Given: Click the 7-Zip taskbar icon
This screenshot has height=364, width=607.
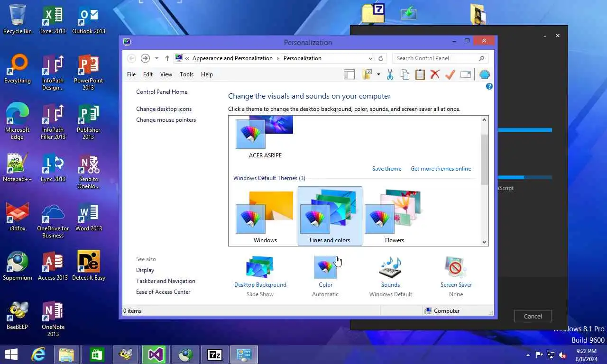Looking at the screenshot, I should pos(215,355).
